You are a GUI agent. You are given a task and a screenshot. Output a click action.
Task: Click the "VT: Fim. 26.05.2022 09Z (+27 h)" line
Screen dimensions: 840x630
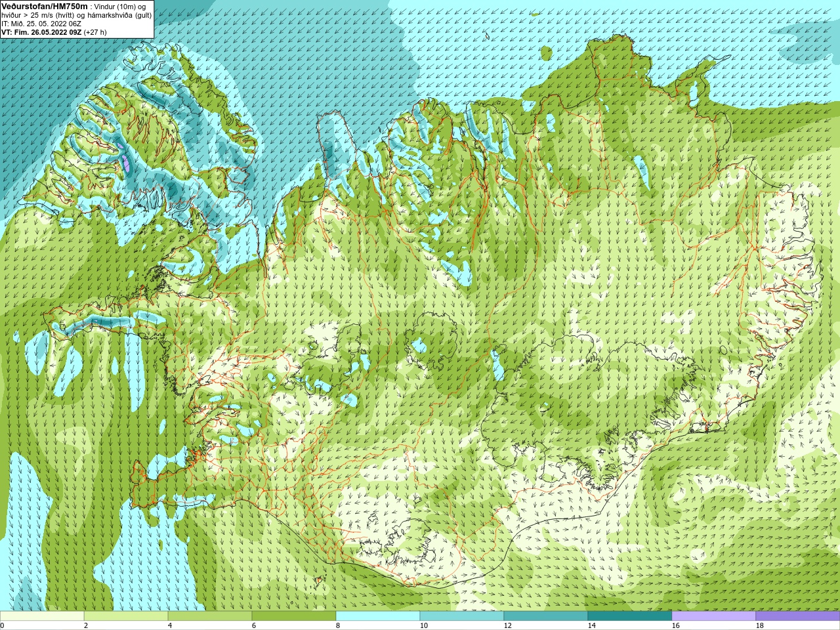coord(54,31)
